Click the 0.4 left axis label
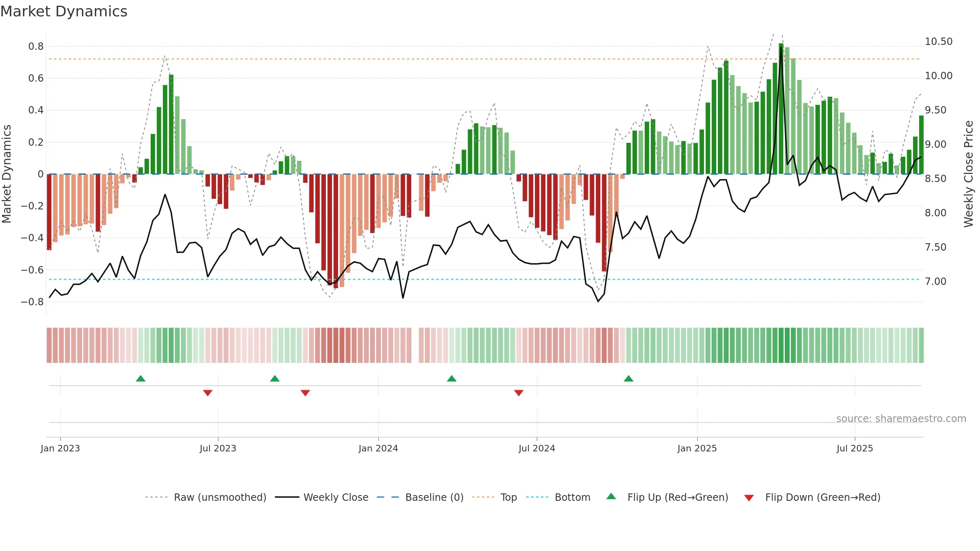 36,110
